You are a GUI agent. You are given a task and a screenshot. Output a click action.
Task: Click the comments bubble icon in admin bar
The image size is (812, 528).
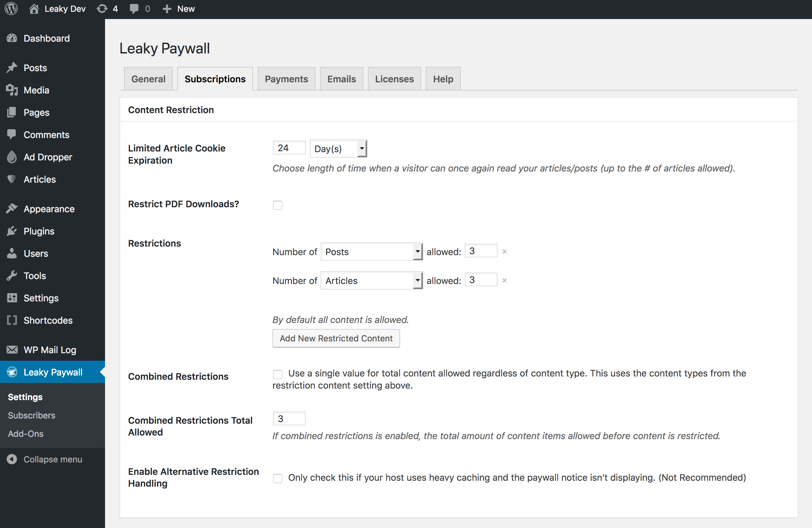[134, 9]
